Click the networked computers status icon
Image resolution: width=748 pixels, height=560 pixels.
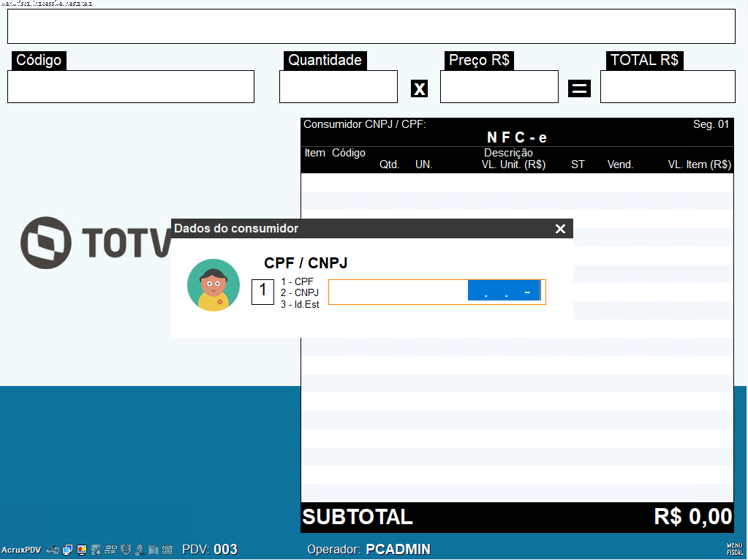pos(68,550)
